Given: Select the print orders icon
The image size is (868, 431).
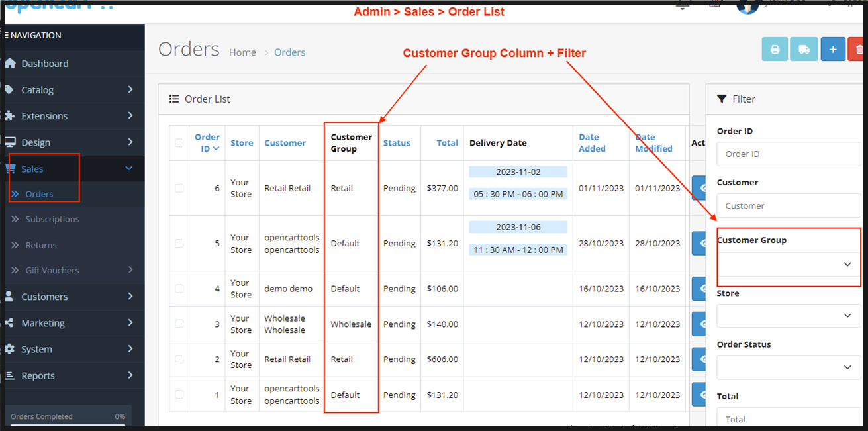Looking at the screenshot, I should 775,48.
